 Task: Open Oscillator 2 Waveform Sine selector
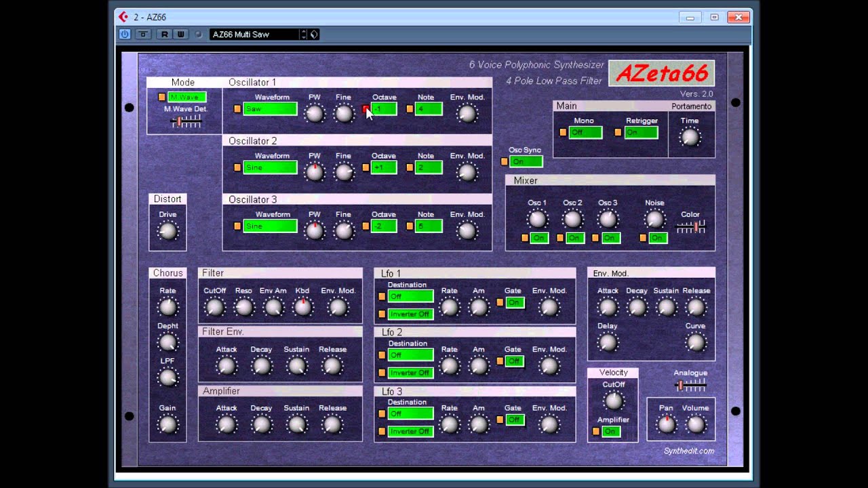(x=270, y=167)
